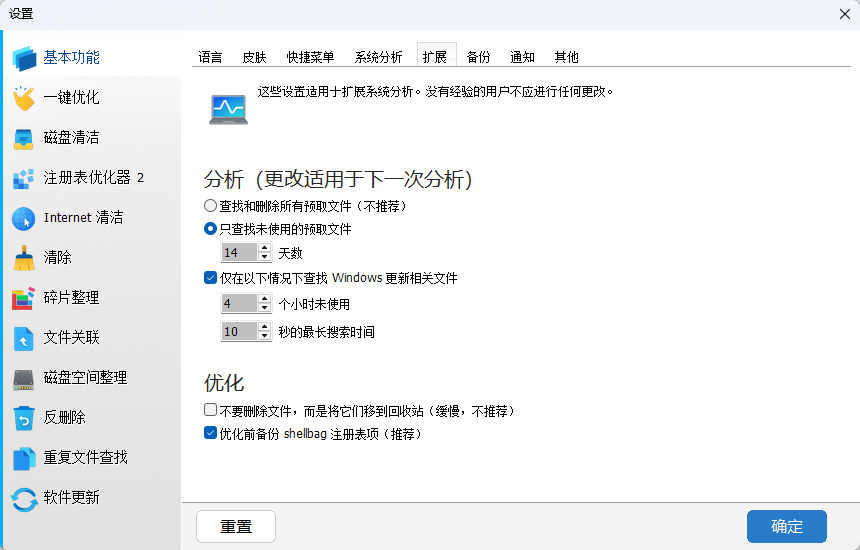Switch to the 语言 tab
The height and width of the screenshot is (550, 860).
click(210, 57)
